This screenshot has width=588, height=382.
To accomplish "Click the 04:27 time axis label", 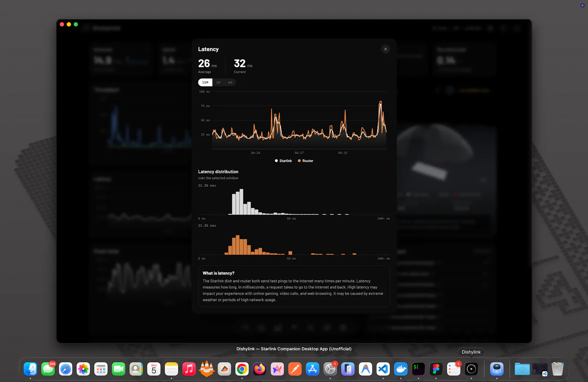I will (299, 153).
